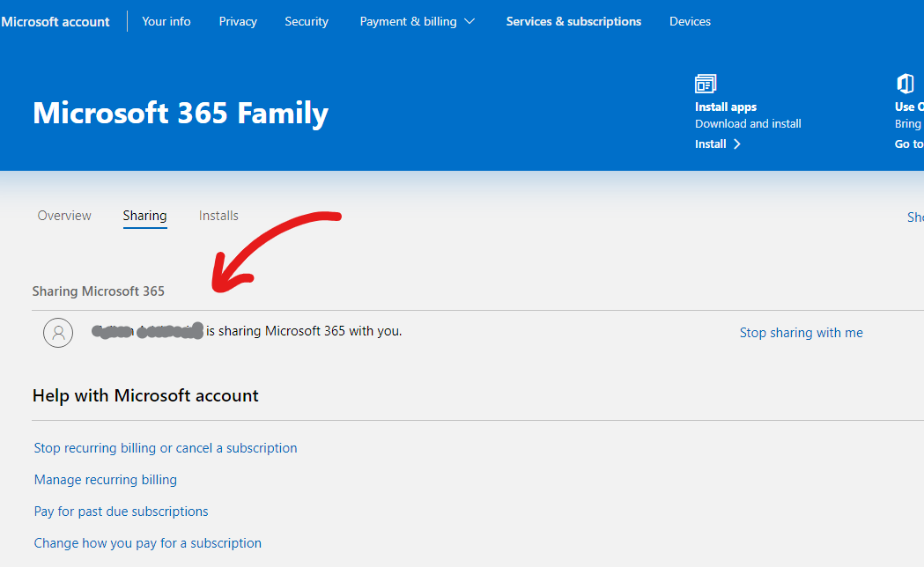Select Services & subscriptions in navigation
Viewport: 924px width, 567px height.
pos(573,22)
